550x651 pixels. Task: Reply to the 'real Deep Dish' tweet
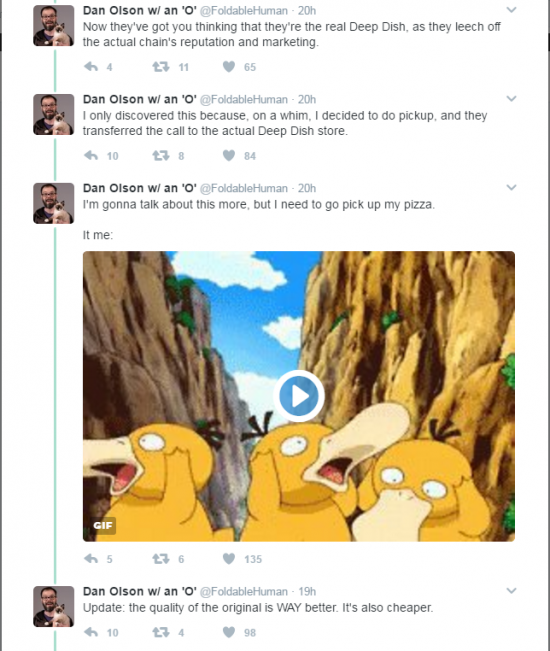tap(91, 67)
